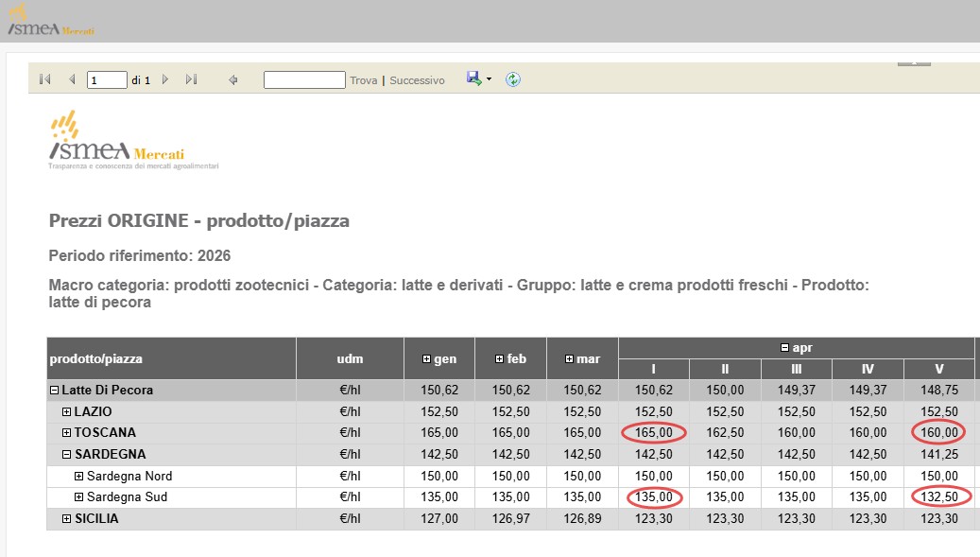Open export format dropdown arrow
Viewport: 980px width, 557px height.
coord(489,78)
